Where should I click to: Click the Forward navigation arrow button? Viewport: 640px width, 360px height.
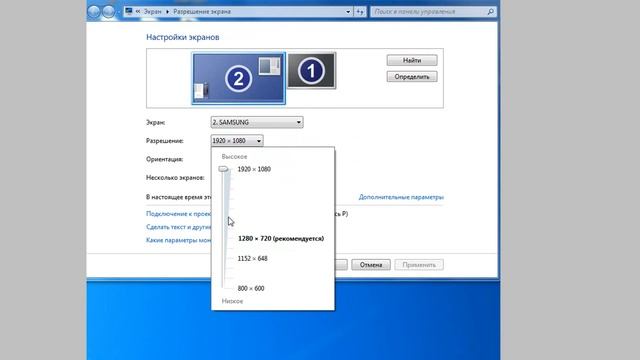click(x=109, y=11)
